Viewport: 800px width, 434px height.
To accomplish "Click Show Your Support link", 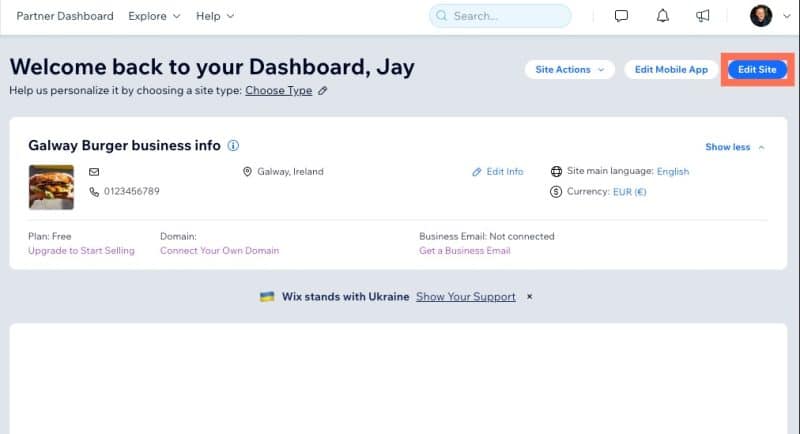I will 465,297.
